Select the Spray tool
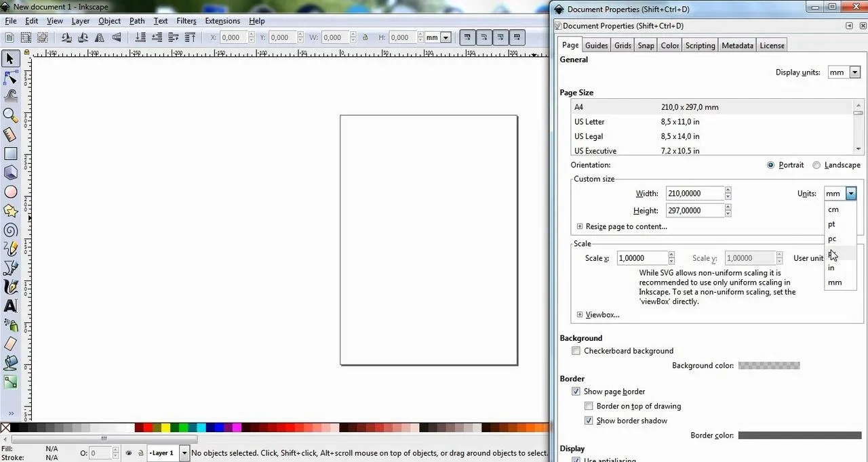This screenshot has width=868, height=462. pos(10,325)
